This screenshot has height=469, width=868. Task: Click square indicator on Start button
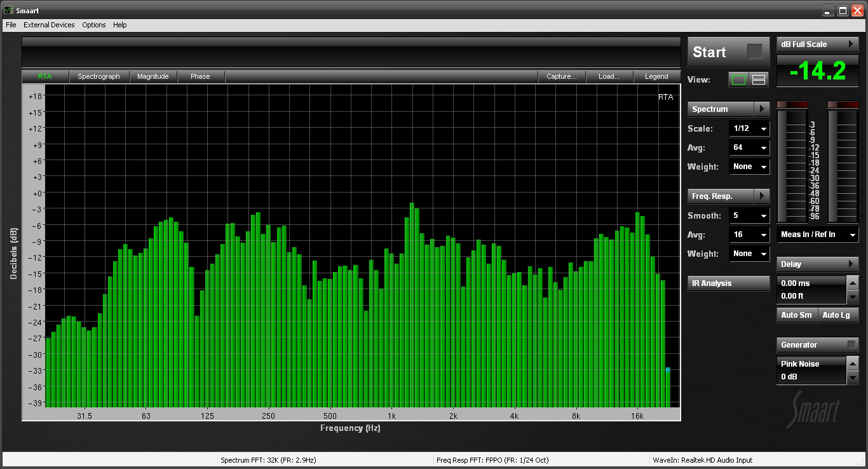click(754, 51)
